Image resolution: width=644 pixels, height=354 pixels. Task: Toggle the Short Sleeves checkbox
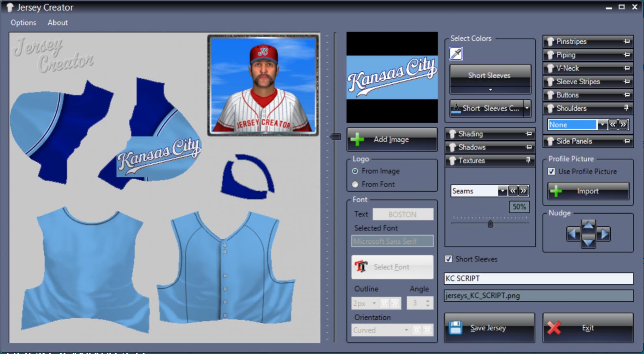tap(448, 259)
